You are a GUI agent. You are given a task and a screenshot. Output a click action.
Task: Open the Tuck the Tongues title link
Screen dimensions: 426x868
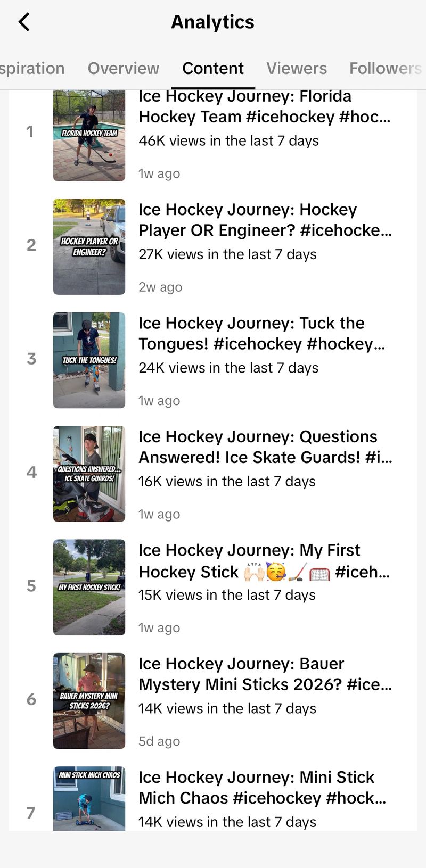[261, 333]
